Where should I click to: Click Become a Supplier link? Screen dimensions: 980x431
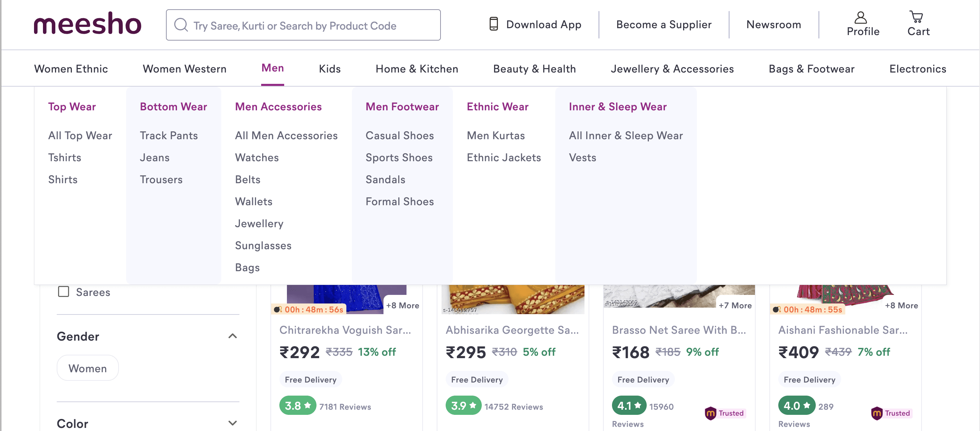click(x=664, y=24)
